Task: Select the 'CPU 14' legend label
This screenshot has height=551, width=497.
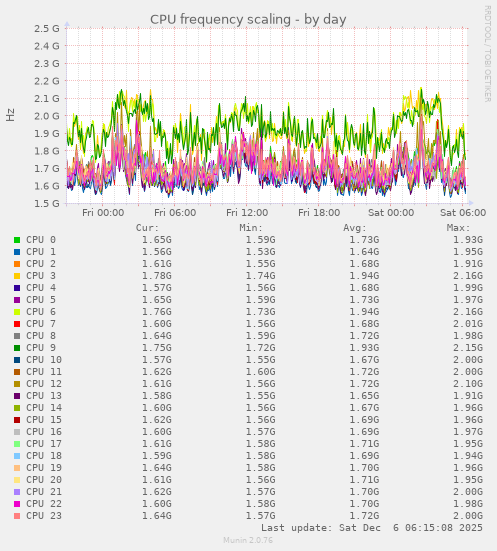Action: click(x=44, y=408)
